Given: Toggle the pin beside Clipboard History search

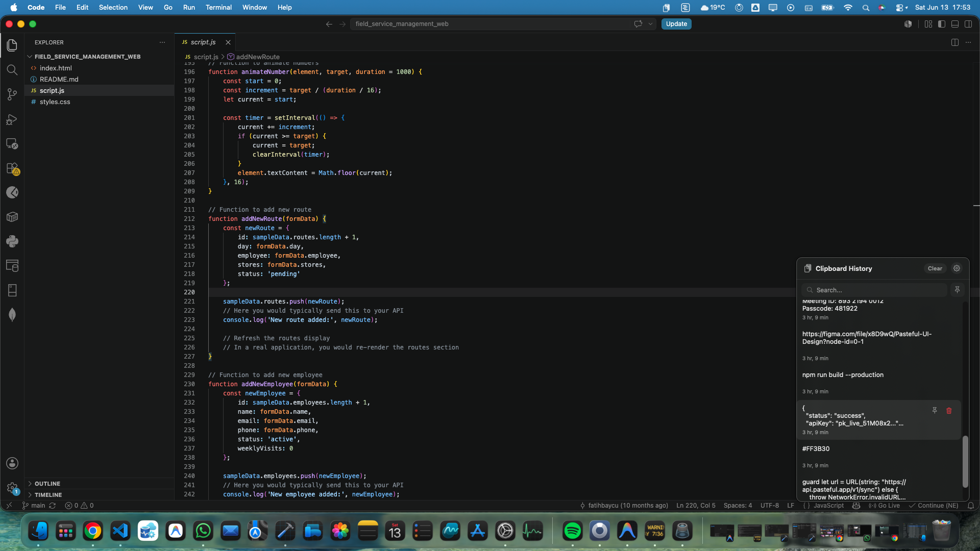Looking at the screenshot, I should point(958,290).
